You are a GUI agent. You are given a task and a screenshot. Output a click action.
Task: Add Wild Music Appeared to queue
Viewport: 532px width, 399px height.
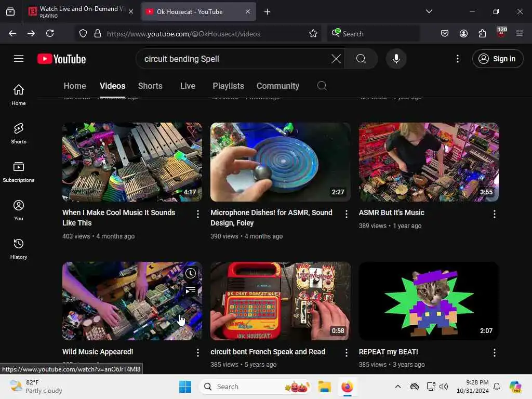[x=191, y=290]
